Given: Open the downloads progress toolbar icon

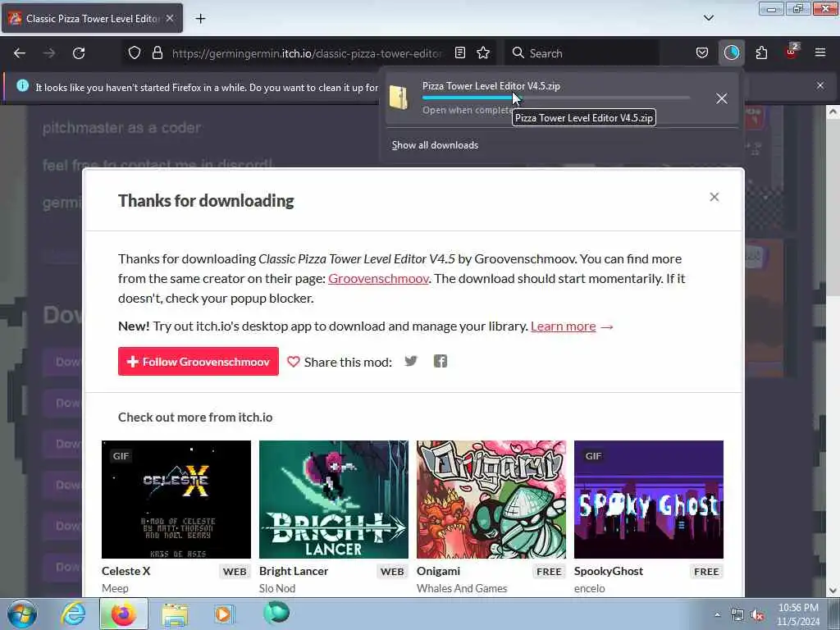Looking at the screenshot, I should (x=731, y=53).
